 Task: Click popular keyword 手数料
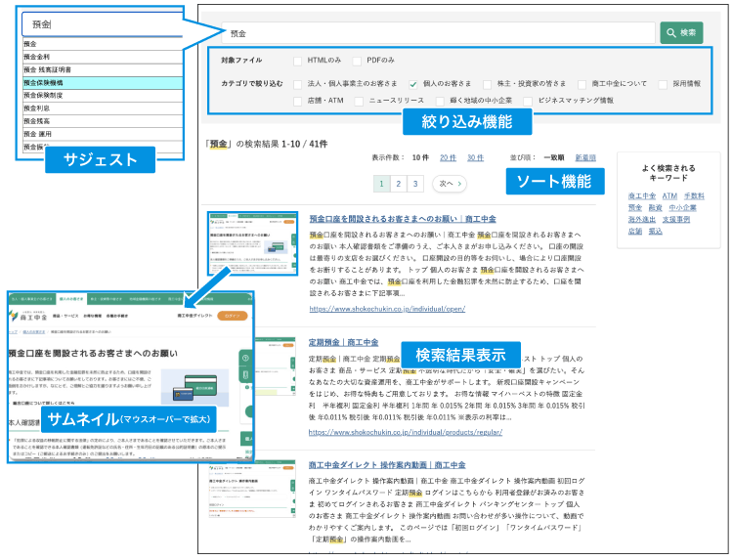(694, 195)
